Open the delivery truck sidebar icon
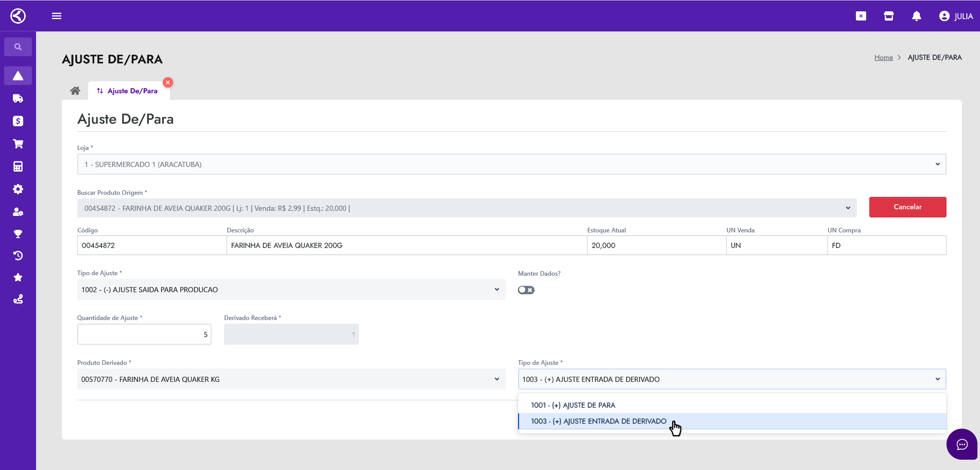The image size is (980, 470). coord(18,98)
